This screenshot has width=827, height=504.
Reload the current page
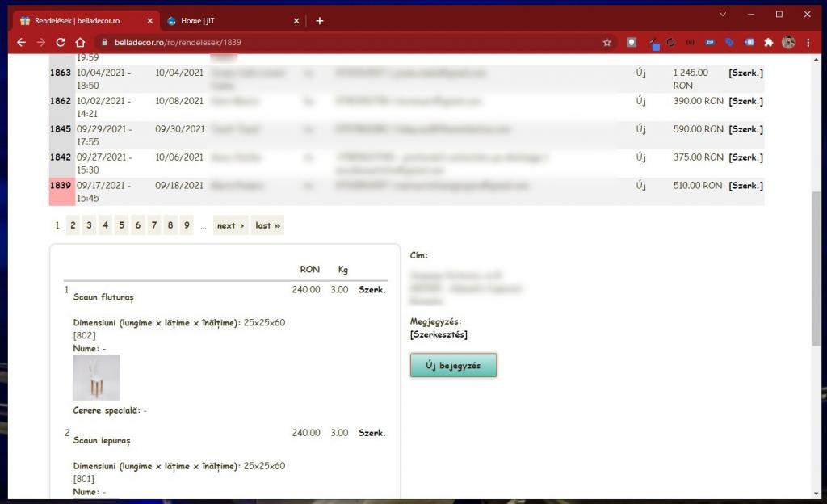pos(61,43)
